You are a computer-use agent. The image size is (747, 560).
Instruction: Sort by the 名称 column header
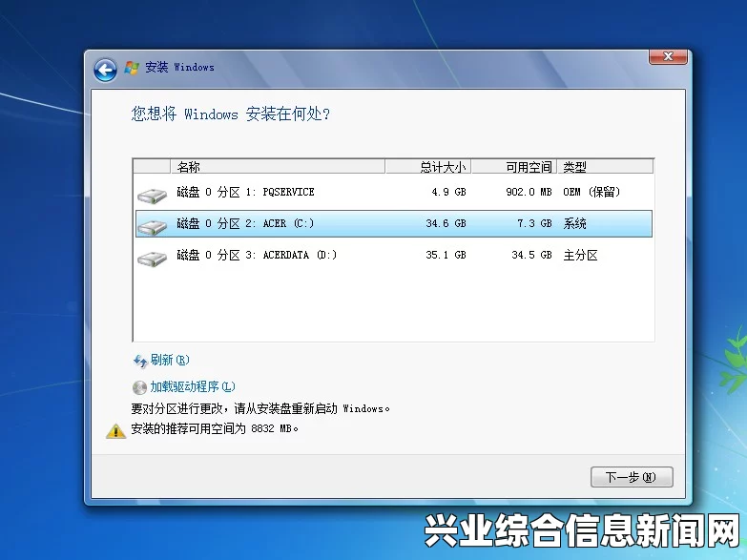point(278,167)
